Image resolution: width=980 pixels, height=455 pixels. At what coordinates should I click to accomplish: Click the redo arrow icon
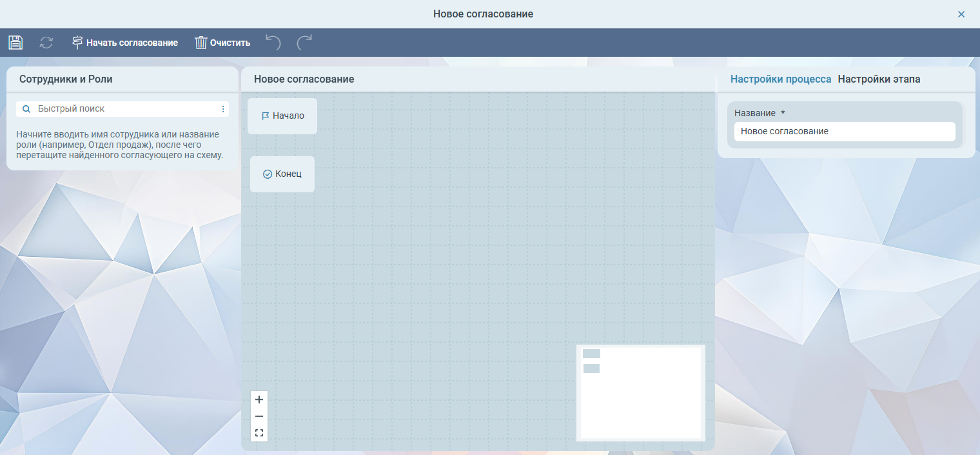point(304,43)
